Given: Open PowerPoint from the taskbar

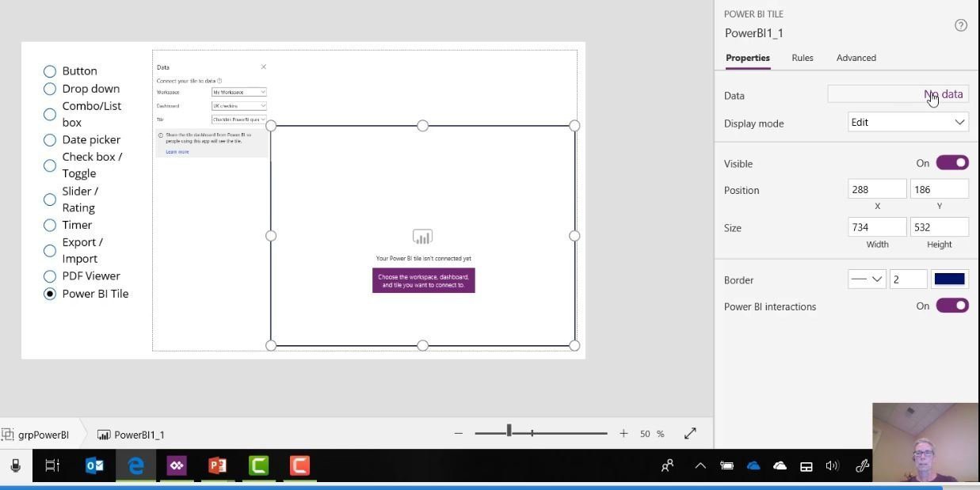Looking at the screenshot, I should tap(218, 465).
